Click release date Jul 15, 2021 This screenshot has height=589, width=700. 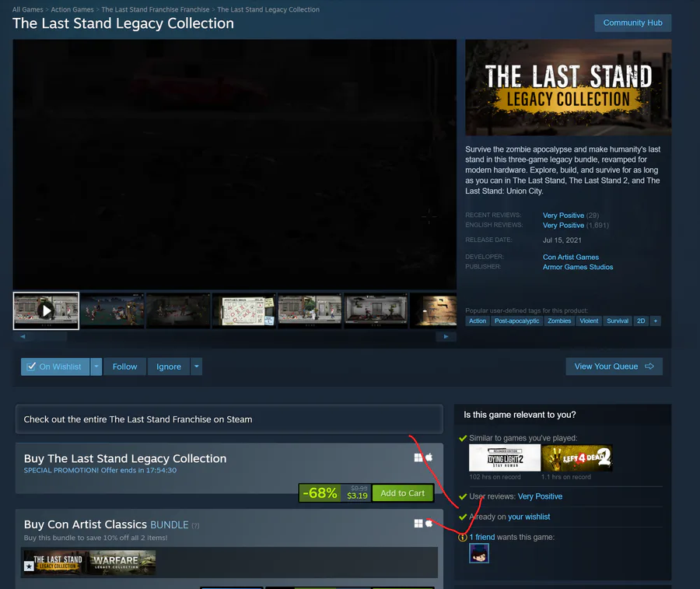[x=562, y=240]
